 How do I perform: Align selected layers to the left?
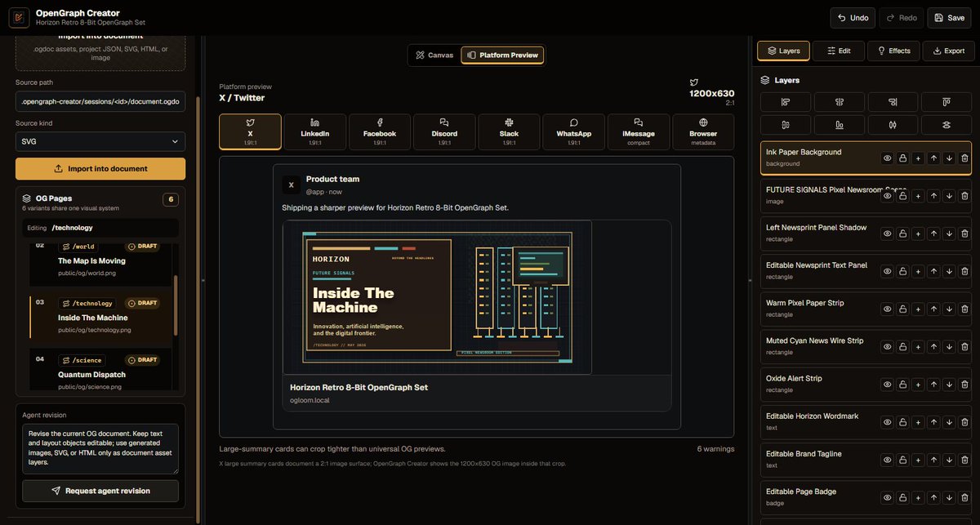pyautogui.click(x=786, y=102)
